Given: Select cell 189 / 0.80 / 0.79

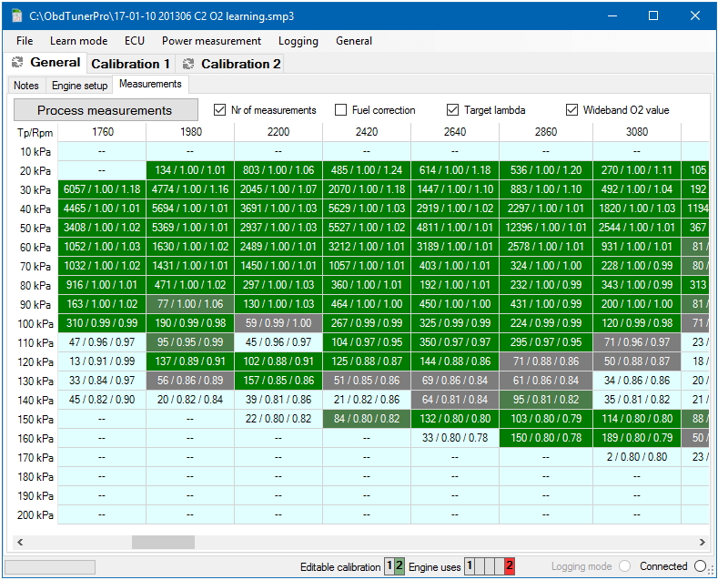Looking at the screenshot, I should 637,437.
